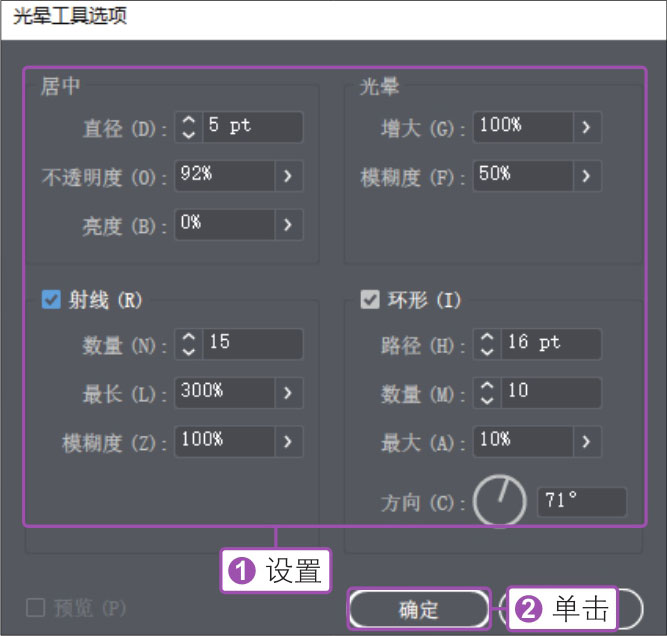Open the 光晕 模糊度 (F) arrow
Viewport: 667px width, 636px height.
coord(587,176)
